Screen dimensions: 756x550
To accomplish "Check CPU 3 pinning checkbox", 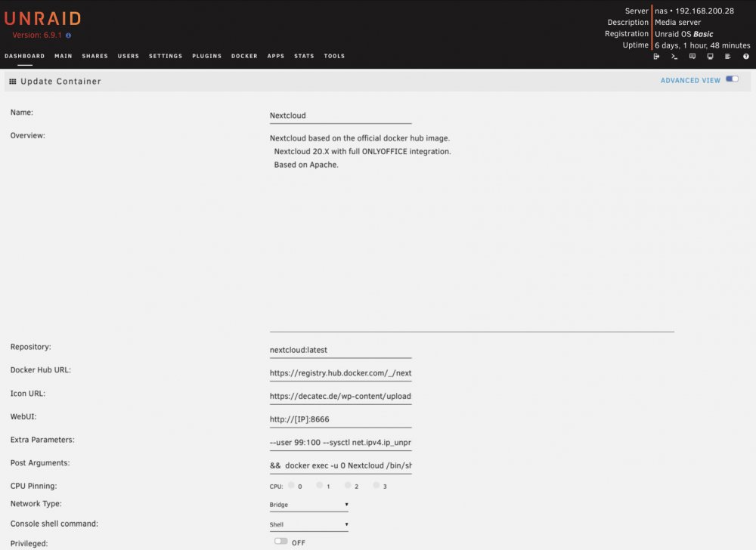I will [x=376, y=485].
